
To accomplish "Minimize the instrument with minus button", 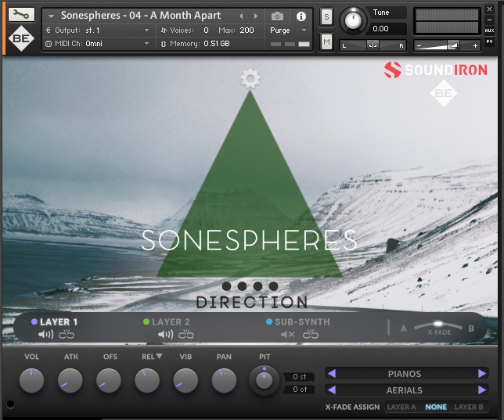I will pos(489,20).
